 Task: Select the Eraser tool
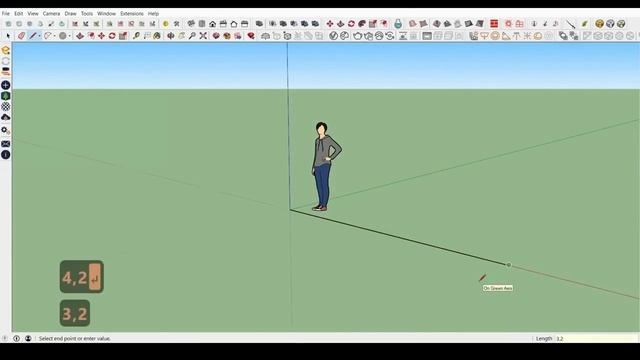pos(22,36)
